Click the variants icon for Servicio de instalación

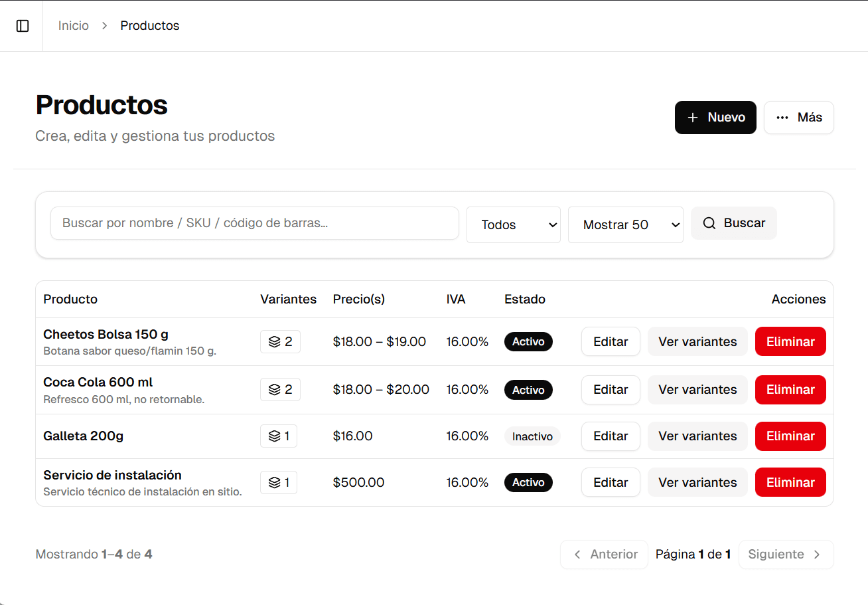tap(273, 482)
